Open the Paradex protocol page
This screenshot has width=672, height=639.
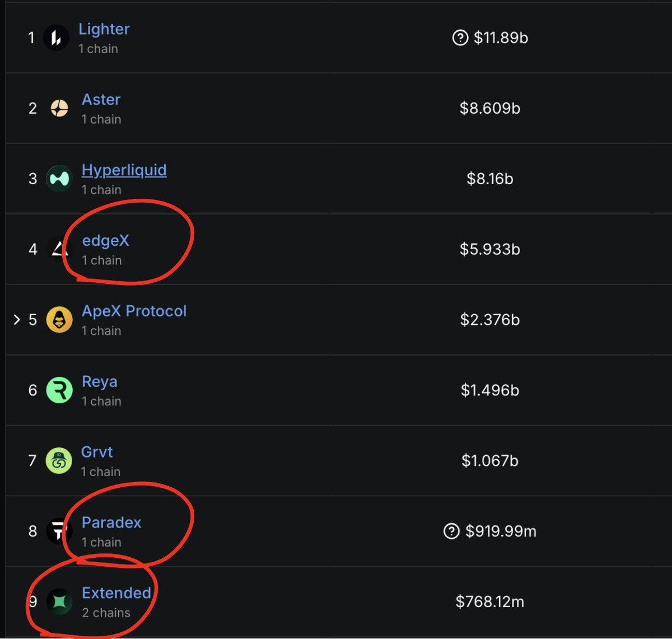pyautogui.click(x=111, y=523)
